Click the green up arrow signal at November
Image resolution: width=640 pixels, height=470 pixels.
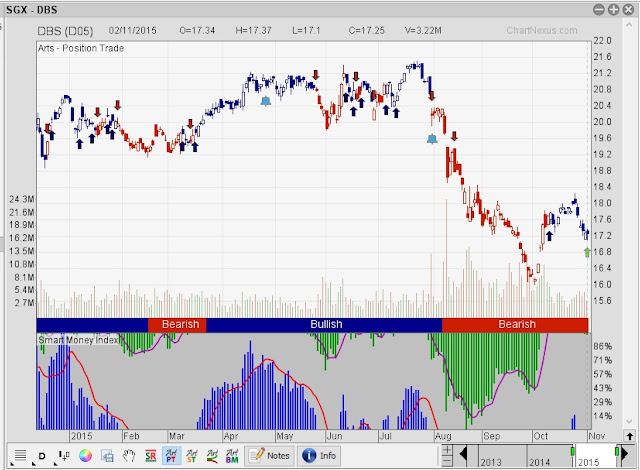tap(587, 253)
